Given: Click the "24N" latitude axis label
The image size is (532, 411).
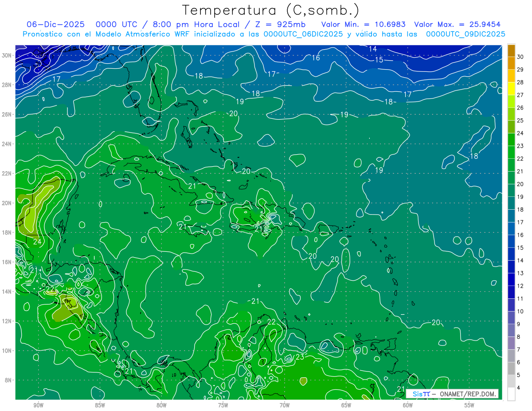Looking at the screenshot, I should click(x=7, y=144).
